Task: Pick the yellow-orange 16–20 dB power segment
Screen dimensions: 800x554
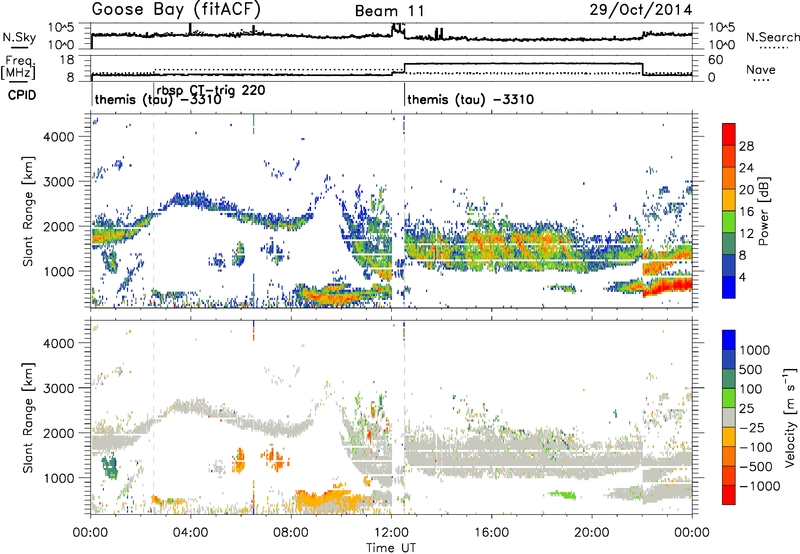Action: click(x=729, y=199)
